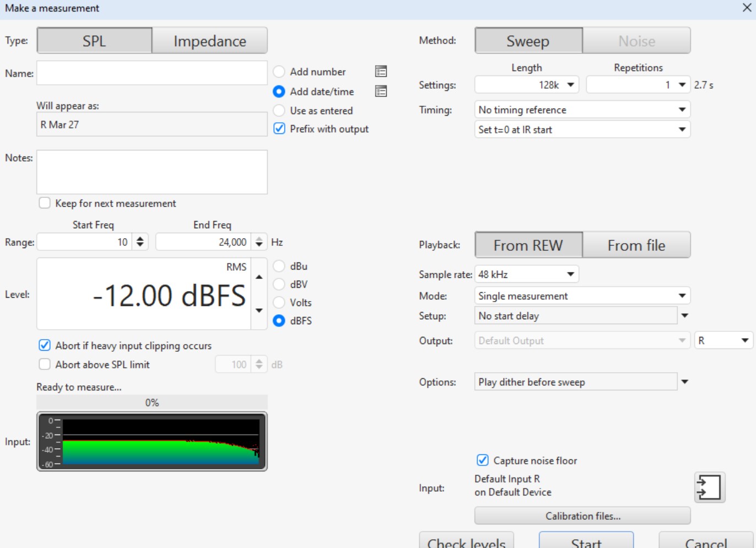The width and height of the screenshot is (756, 548).
Task: Expand the Setup No start delay arrow
Action: tap(685, 316)
